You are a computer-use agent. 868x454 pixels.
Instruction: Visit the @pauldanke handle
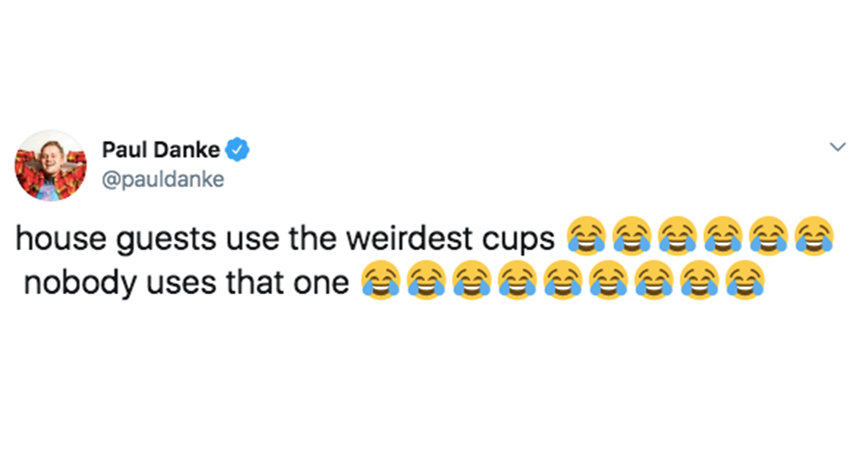163,180
